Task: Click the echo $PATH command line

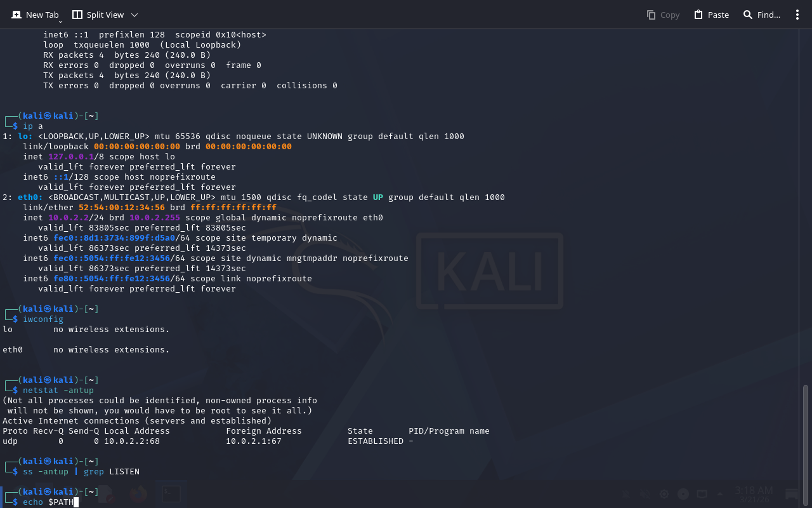Action: pyautogui.click(x=48, y=502)
